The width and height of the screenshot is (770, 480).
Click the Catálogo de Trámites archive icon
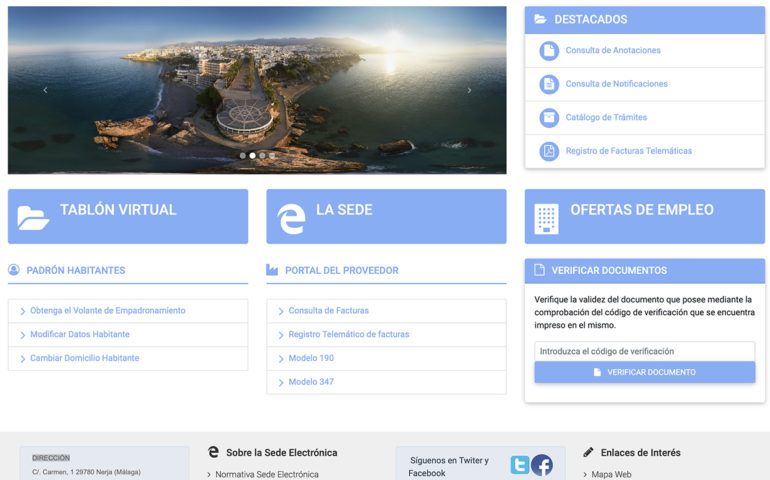[549, 117]
